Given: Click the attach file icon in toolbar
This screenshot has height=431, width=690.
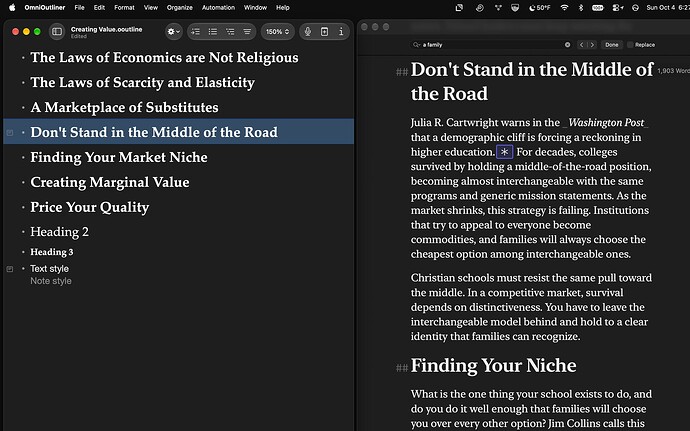Looking at the screenshot, I should click(324, 31).
